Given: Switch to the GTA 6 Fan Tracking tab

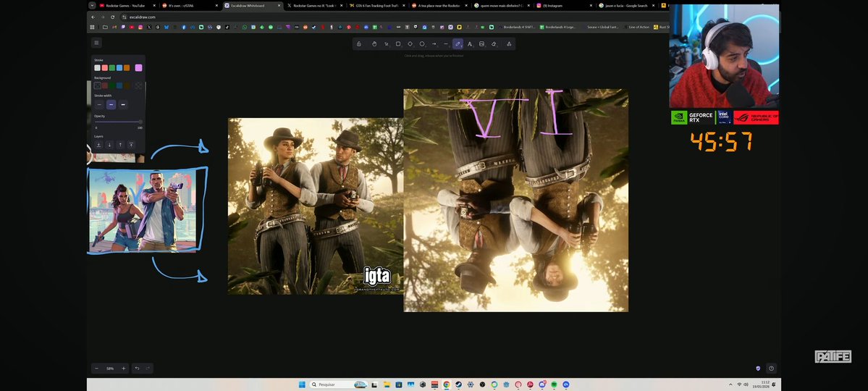Looking at the screenshot, I should coord(376,6).
